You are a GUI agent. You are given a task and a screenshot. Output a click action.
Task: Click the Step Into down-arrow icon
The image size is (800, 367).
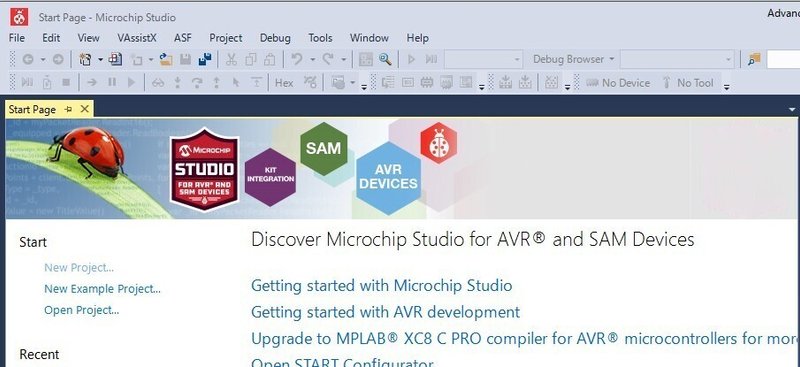coord(178,82)
